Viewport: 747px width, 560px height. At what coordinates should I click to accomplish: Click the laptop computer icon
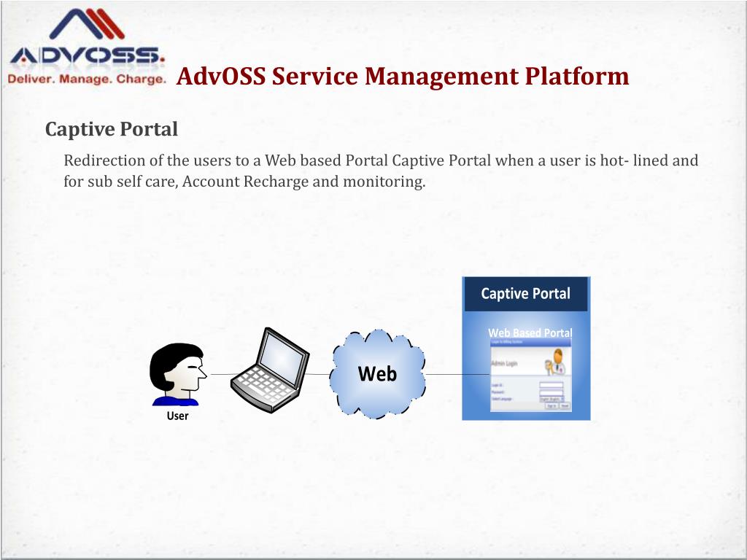tap(270, 370)
